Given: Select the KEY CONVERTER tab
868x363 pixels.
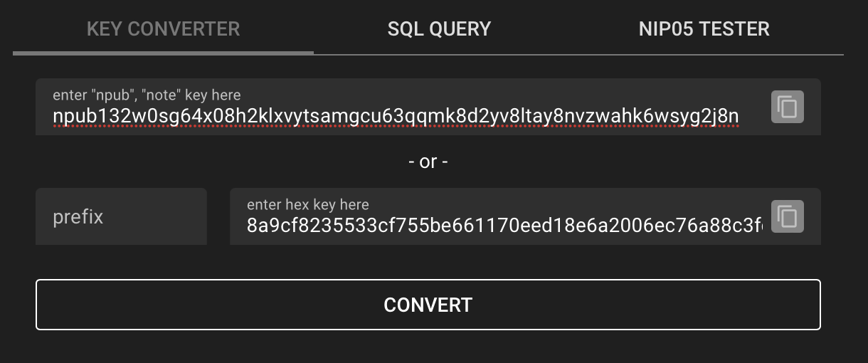Looking at the screenshot, I should [x=163, y=29].
